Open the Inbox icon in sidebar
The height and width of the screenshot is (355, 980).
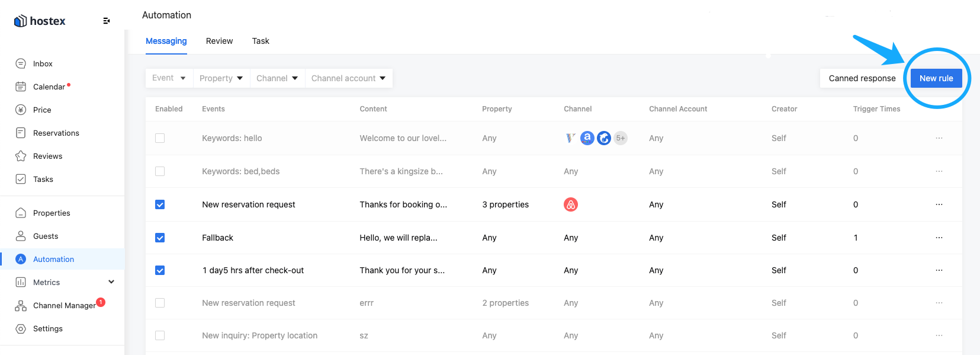(21, 63)
